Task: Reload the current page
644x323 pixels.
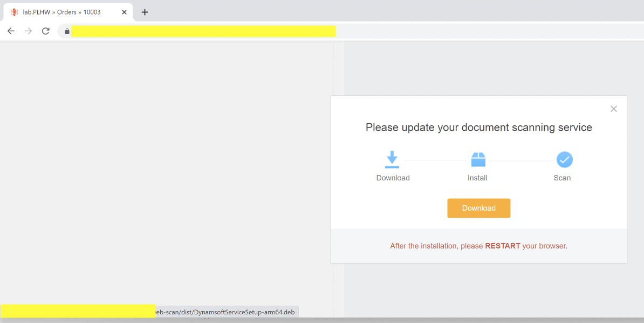Action: click(x=45, y=31)
